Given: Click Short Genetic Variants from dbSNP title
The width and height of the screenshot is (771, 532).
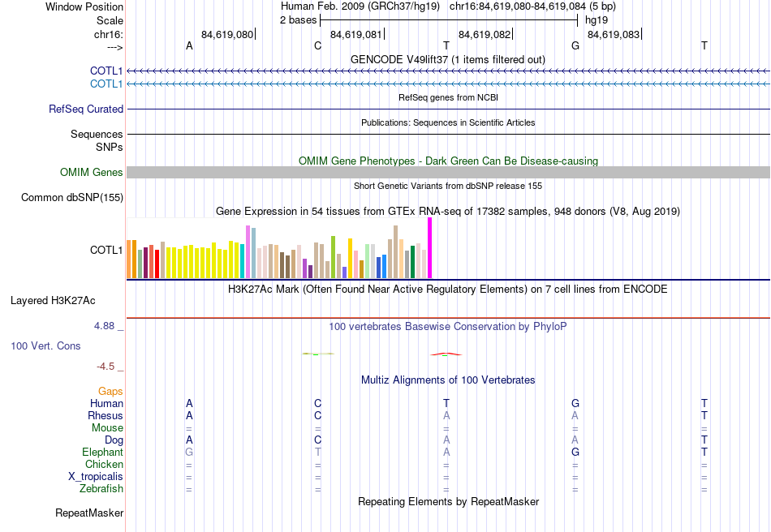Looking at the screenshot, I should (448, 186).
